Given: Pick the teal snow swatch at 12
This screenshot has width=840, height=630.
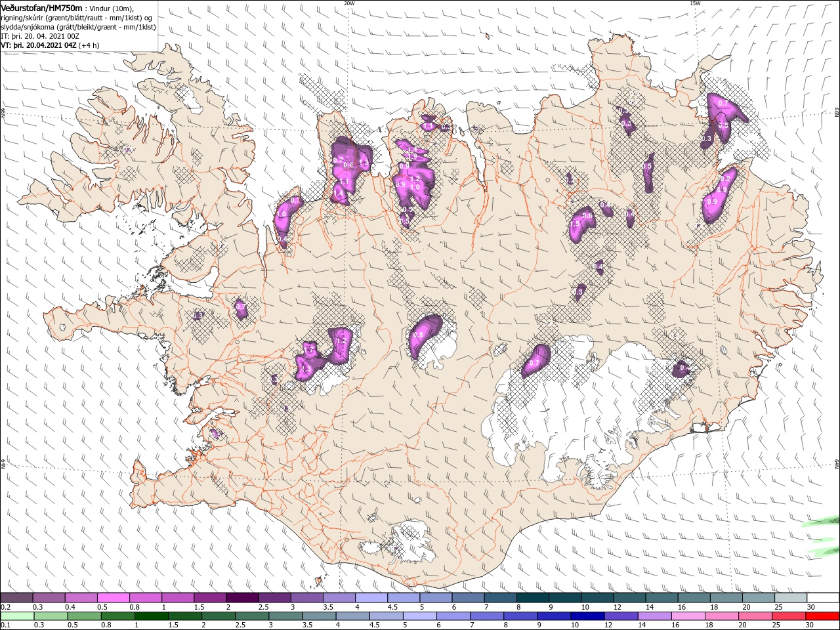Looking at the screenshot, I should [x=629, y=598].
